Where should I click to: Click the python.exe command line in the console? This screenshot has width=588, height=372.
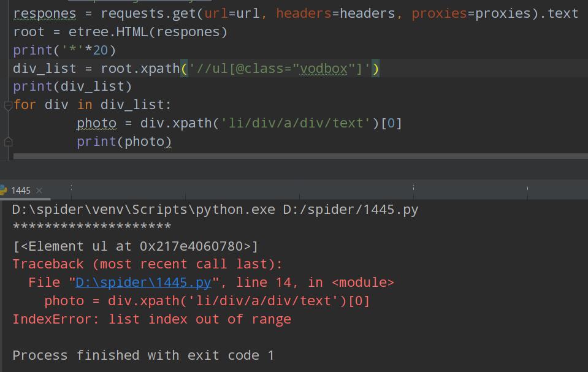215,210
